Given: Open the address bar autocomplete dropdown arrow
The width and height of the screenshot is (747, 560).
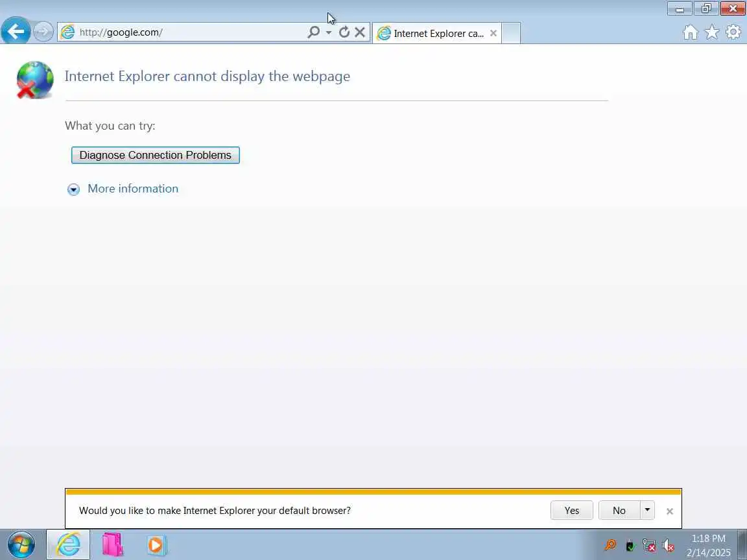Looking at the screenshot, I should [x=328, y=32].
